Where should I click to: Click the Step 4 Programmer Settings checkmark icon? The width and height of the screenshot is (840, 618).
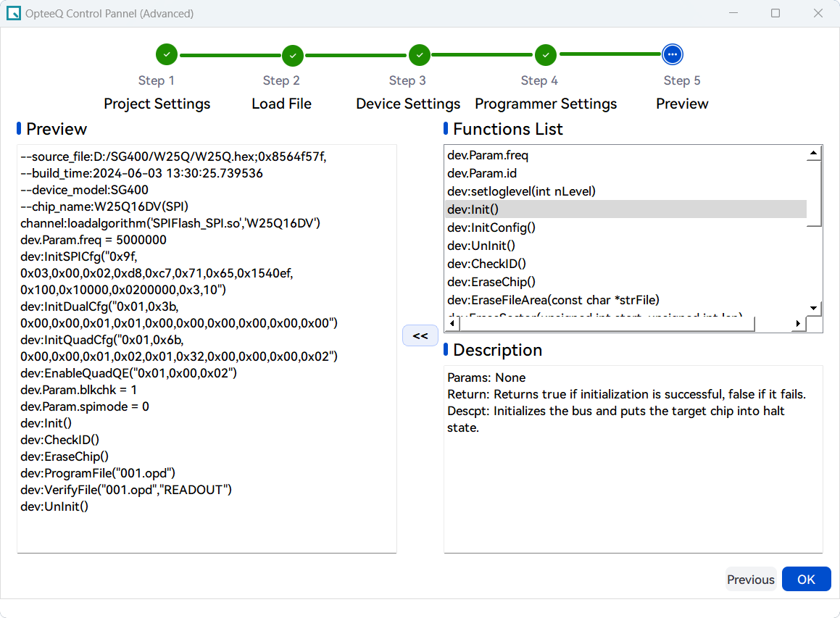point(546,55)
